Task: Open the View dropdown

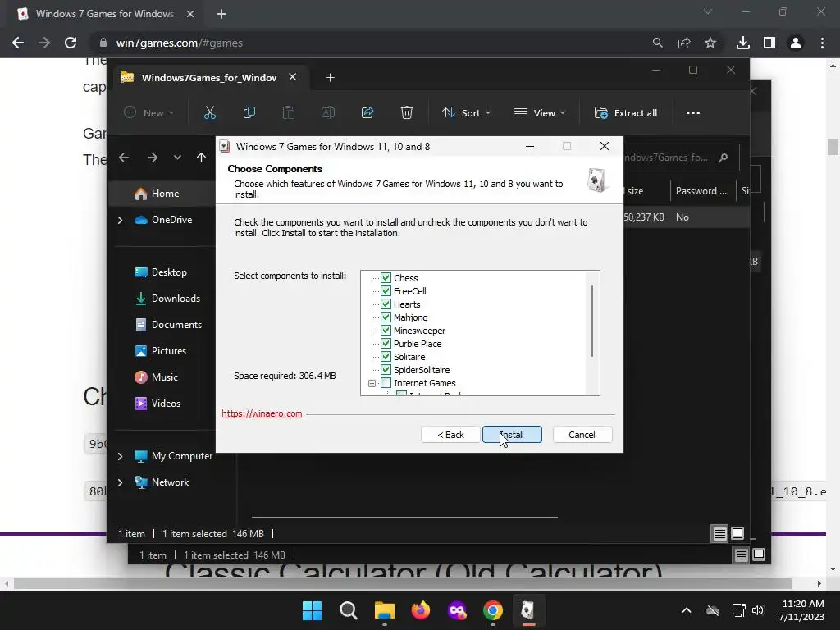Action: tap(540, 113)
